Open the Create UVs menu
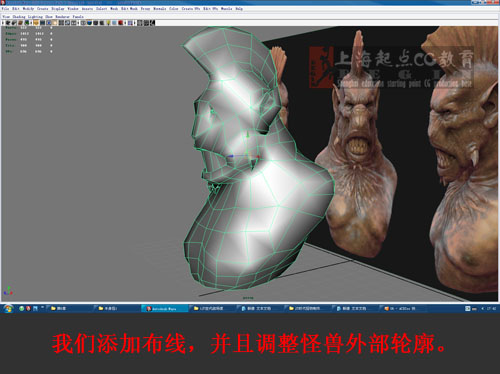 click(x=191, y=9)
